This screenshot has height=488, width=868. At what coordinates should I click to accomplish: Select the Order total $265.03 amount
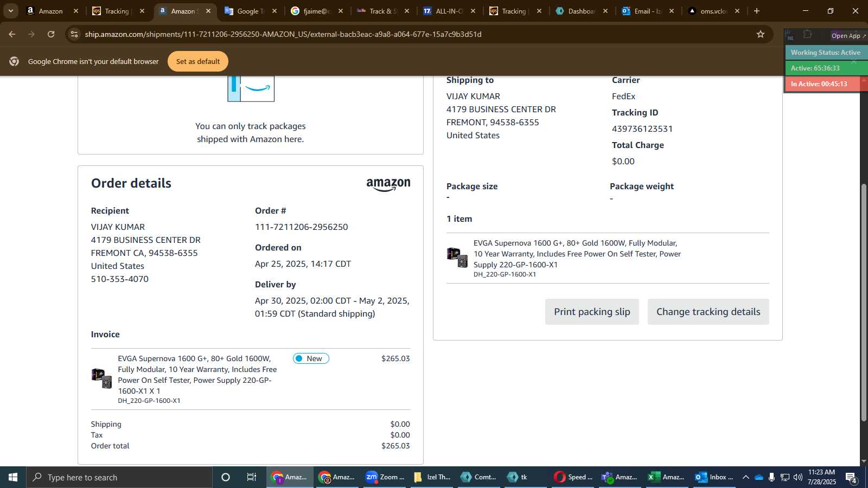[x=395, y=446]
